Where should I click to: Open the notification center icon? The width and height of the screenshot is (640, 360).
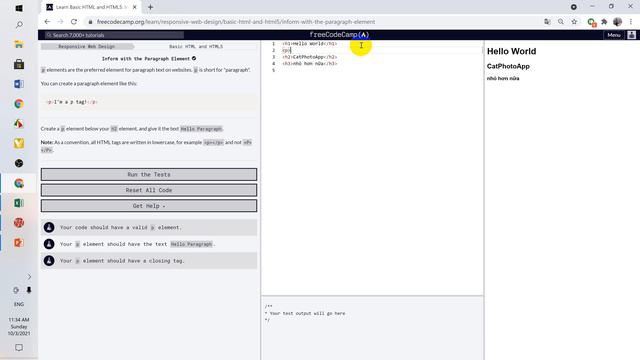point(19,348)
